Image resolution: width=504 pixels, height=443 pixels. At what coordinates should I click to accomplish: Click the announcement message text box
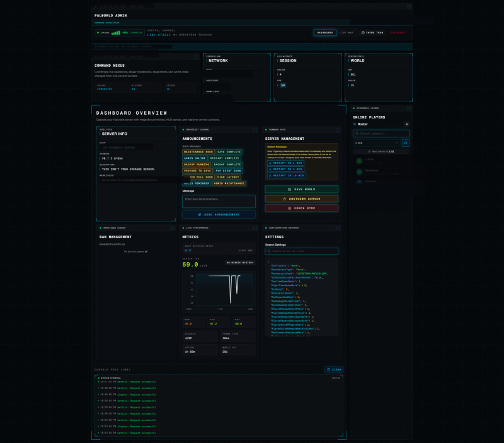[219, 202]
